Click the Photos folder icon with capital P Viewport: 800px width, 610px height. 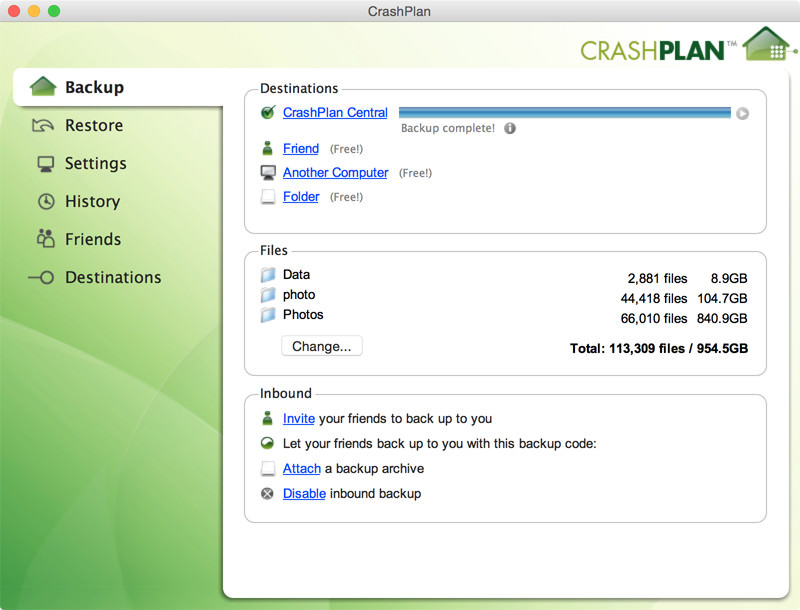pyautogui.click(x=268, y=315)
